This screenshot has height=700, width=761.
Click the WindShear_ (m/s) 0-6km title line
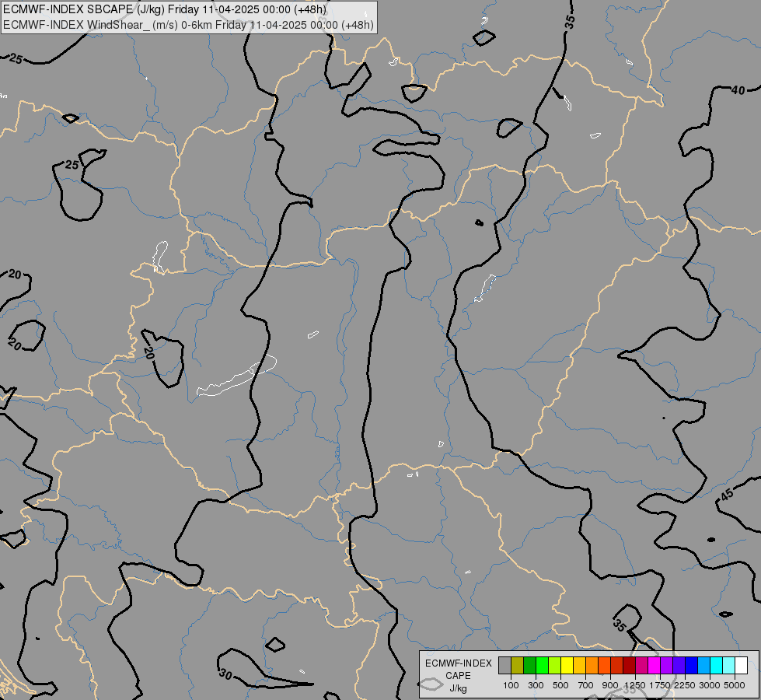189,25
